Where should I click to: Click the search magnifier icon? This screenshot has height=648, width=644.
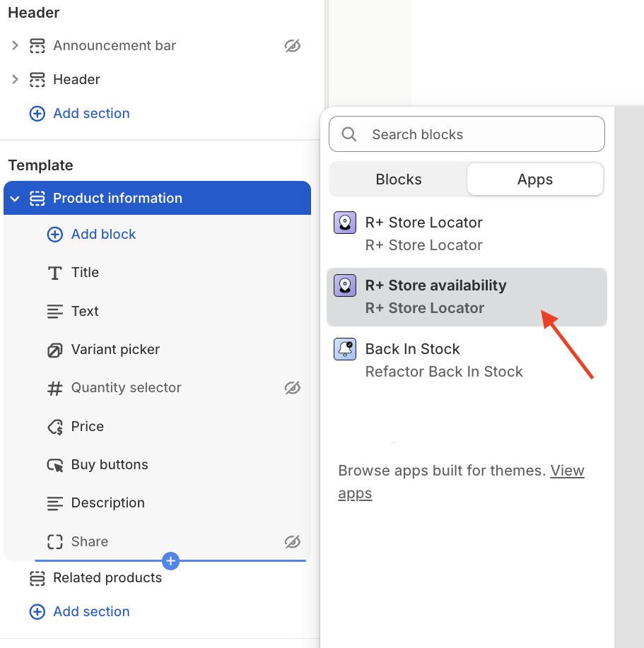click(349, 134)
